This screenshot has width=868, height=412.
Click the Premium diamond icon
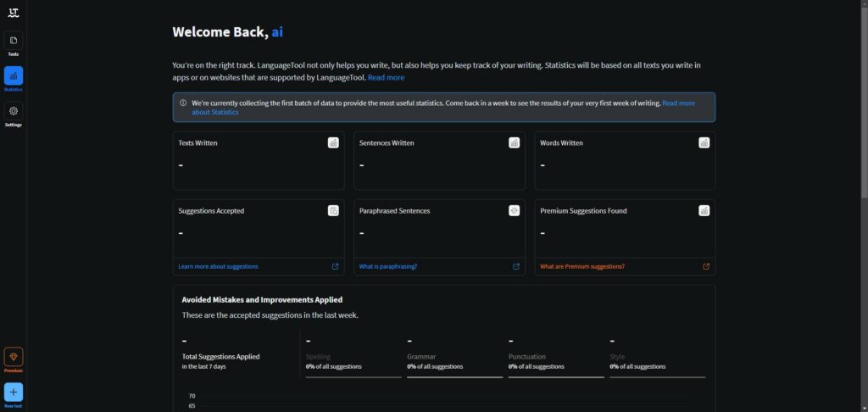click(x=14, y=357)
